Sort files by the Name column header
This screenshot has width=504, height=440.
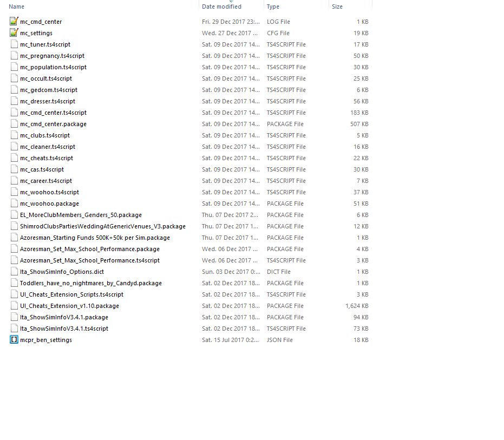pos(17,6)
